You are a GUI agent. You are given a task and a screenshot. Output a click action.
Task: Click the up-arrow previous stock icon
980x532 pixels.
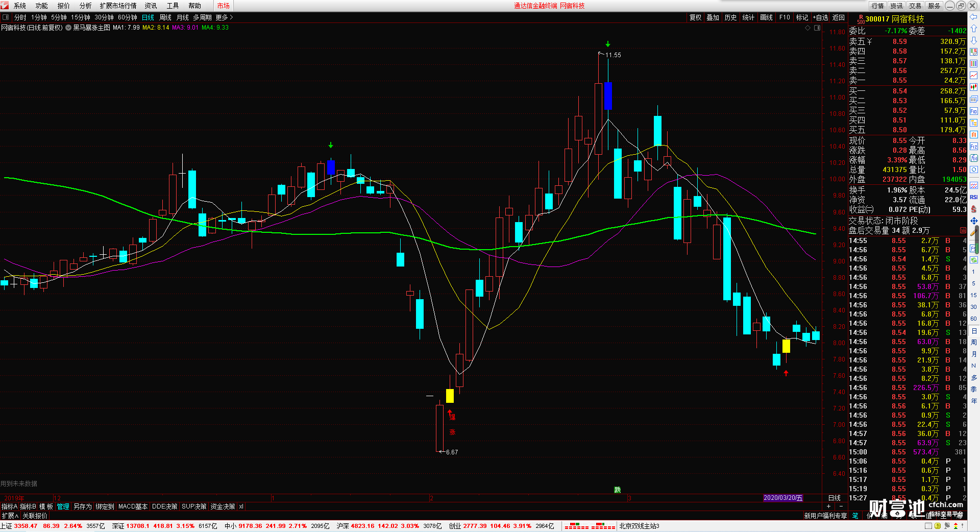click(974, 29)
